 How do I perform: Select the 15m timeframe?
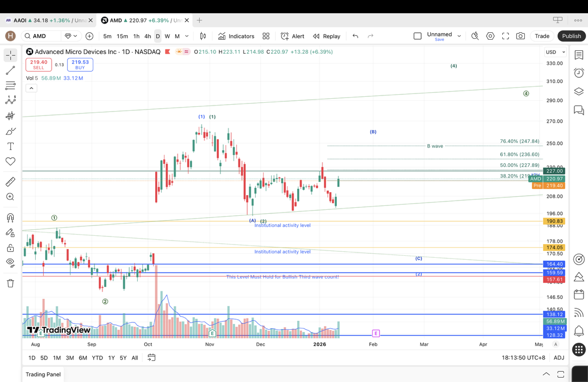122,36
